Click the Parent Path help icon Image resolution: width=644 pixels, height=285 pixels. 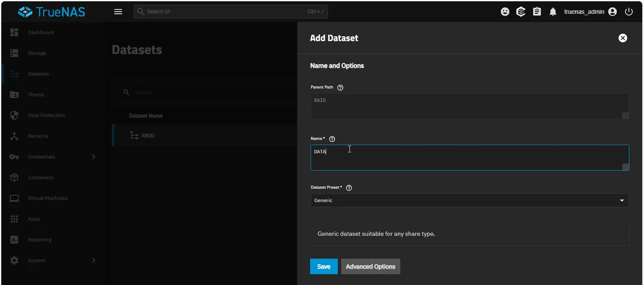(x=340, y=88)
